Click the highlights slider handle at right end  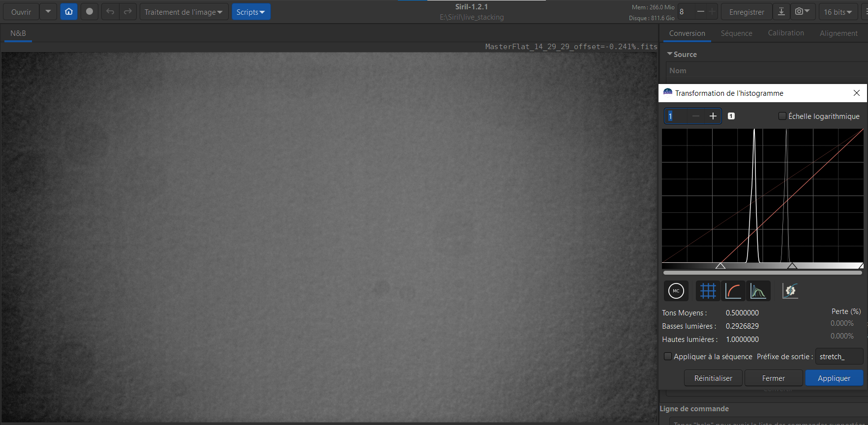click(861, 266)
